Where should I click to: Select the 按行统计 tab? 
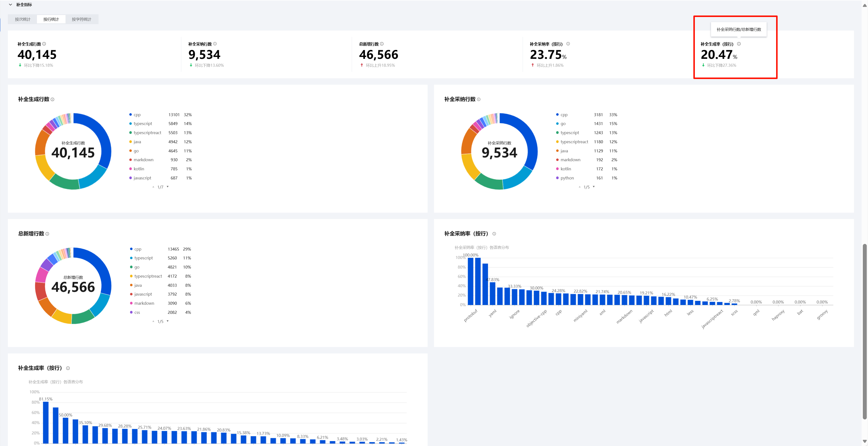point(51,19)
